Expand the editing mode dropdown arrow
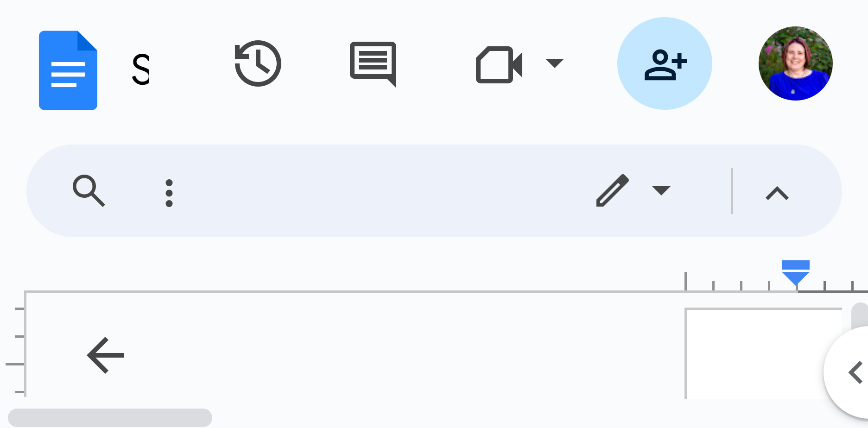Screen dimensions: 868x428 (x=661, y=190)
